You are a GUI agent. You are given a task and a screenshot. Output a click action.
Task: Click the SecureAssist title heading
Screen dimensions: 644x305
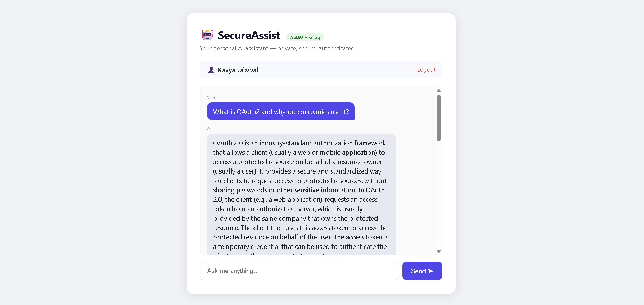[249, 35]
